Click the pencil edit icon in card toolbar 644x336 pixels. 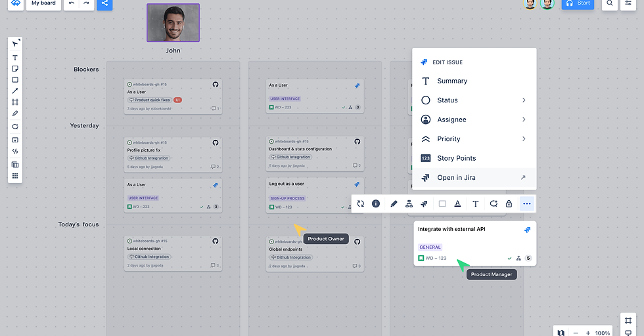point(394,203)
